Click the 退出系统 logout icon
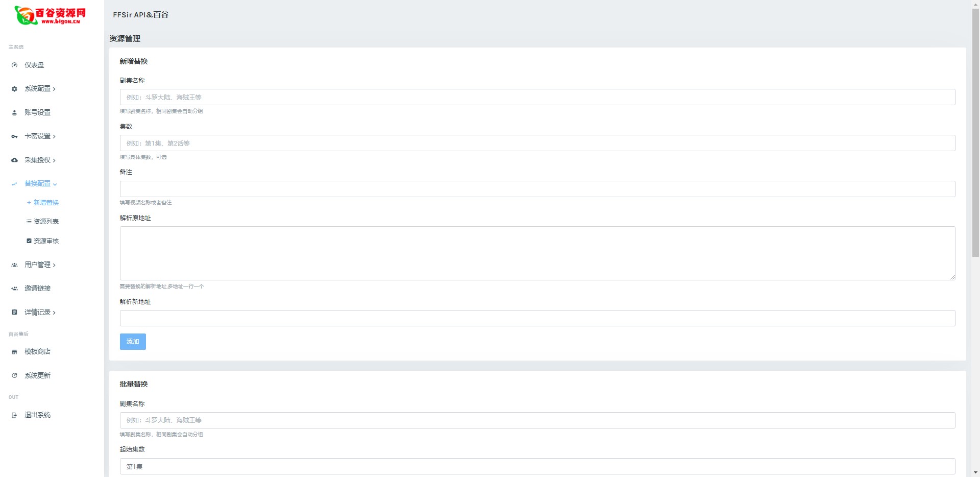Image resolution: width=980 pixels, height=477 pixels. [x=14, y=415]
